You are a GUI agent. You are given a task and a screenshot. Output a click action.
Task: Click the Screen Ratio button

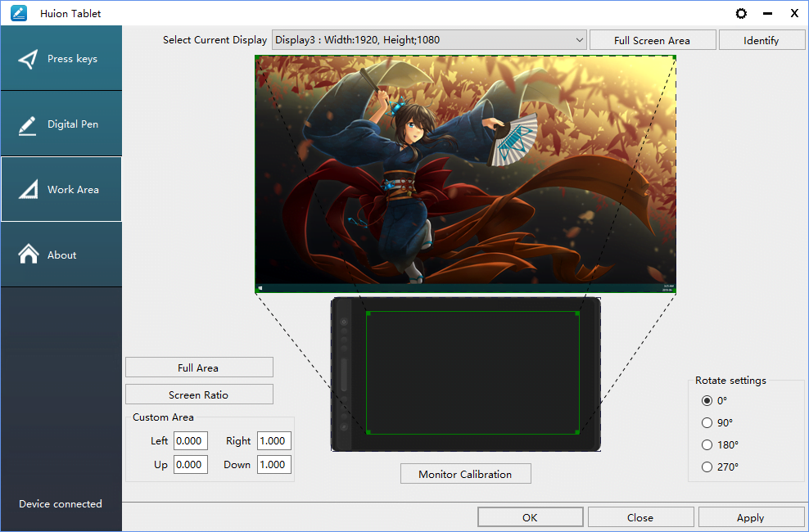pyautogui.click(x=199, y=394)
